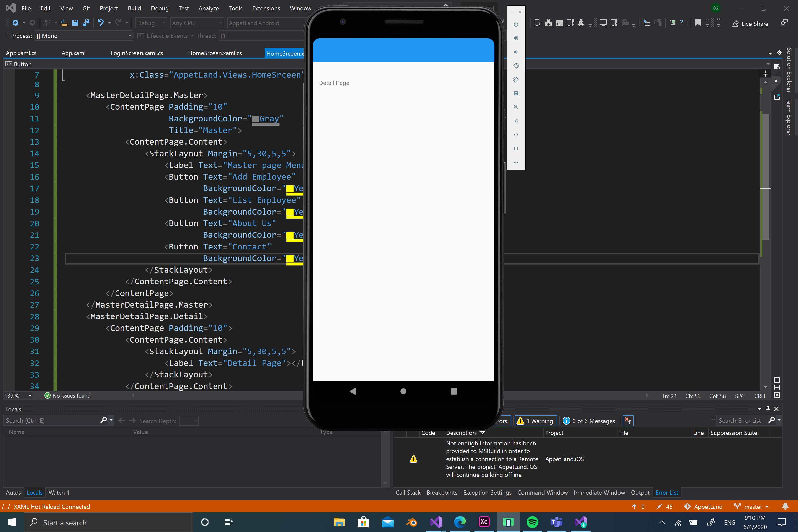
Task: Toggle the clear error list filter button
Action: pyautogui.click(x=628, y=421)
